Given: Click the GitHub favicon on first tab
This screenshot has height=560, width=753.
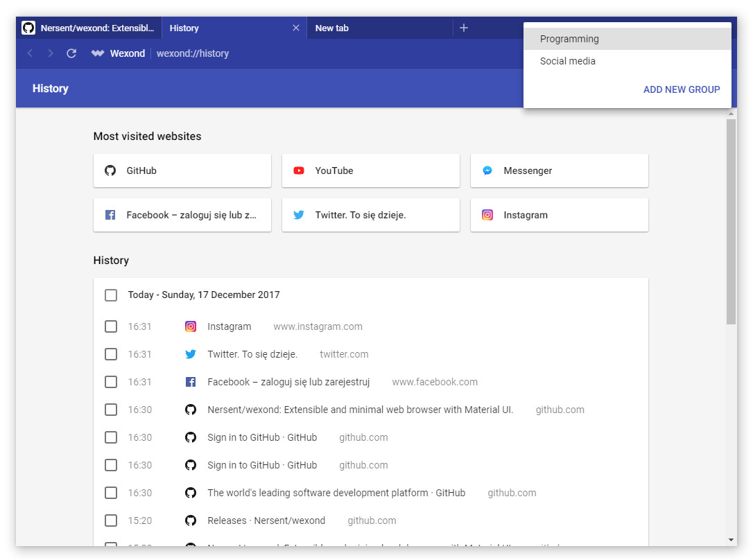Looking at the screenshot, I should click(28, 28).
